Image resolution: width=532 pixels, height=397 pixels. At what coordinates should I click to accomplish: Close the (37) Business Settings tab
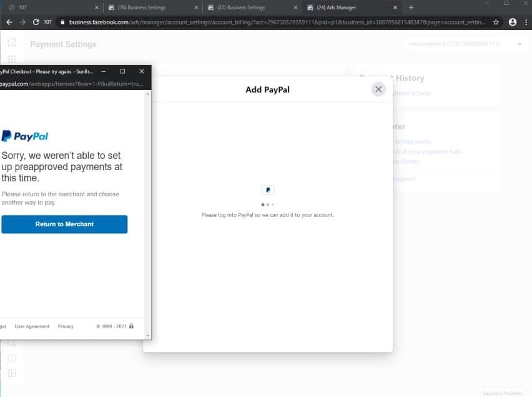[295, 8]
